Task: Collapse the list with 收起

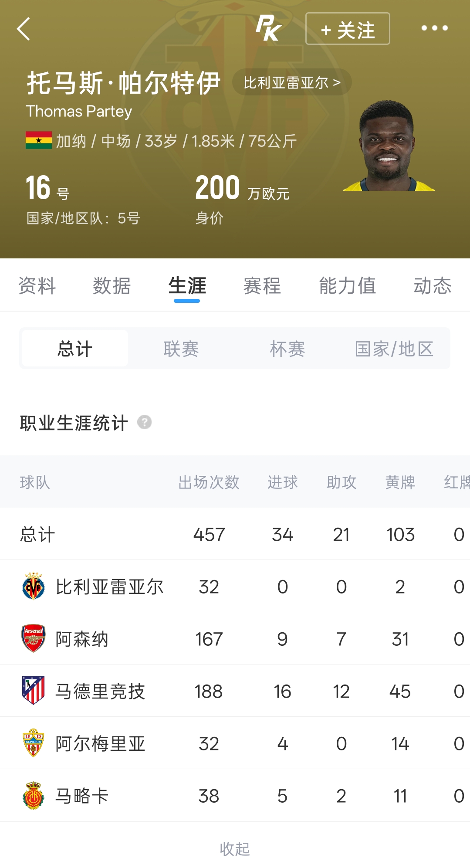Action: (235, 849)
